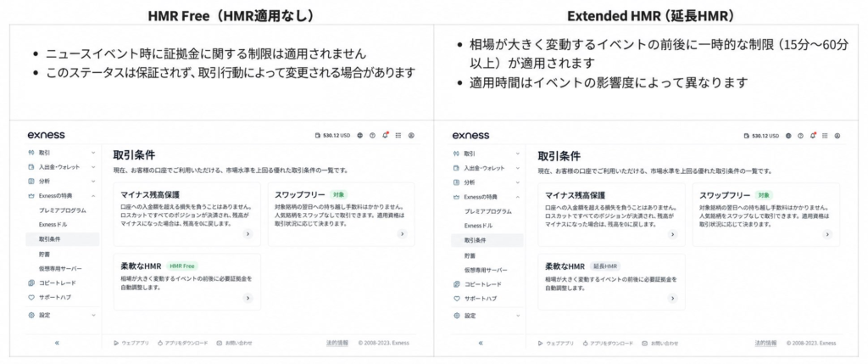868x364 pixels.
Task: Click the exness logo in Extended HMR panel
Action: click(x=470, y=135)
